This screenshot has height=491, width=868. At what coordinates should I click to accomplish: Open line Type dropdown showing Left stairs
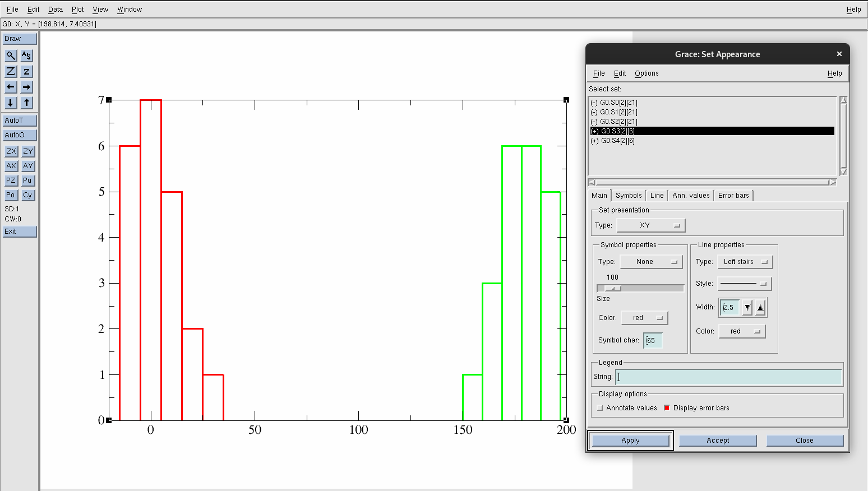click(745, 262)
